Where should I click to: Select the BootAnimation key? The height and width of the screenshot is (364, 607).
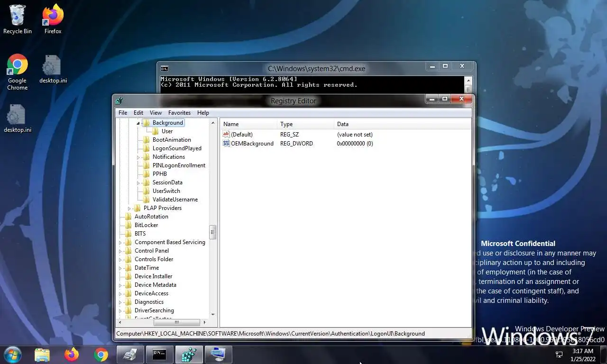(172, 140)
